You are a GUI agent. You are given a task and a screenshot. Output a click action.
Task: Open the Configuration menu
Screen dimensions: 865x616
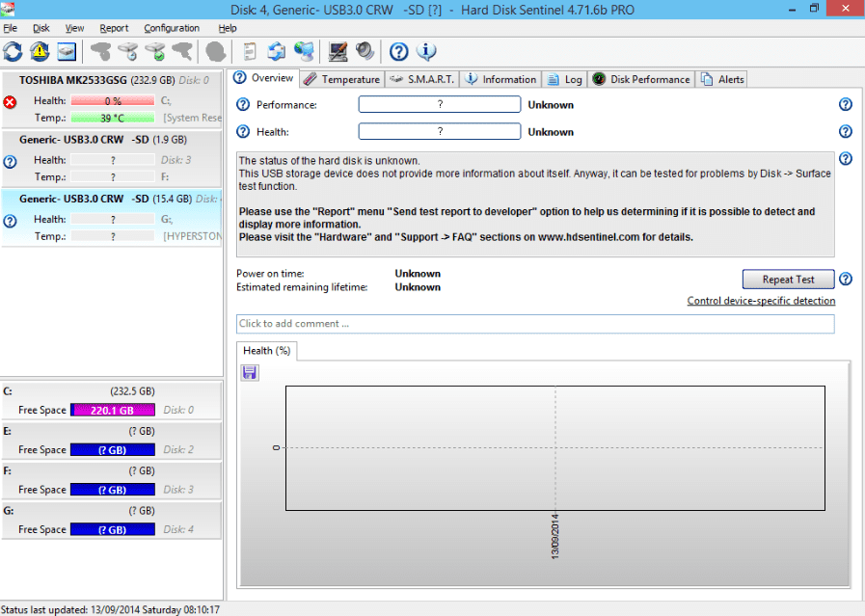coord(172,28)
